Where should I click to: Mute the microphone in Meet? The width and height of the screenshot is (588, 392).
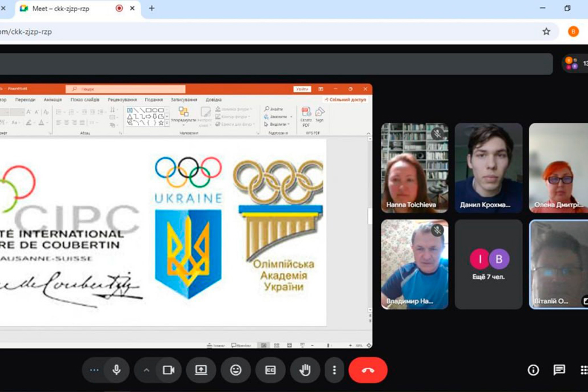pyautogui.click(x=117, y=370)
